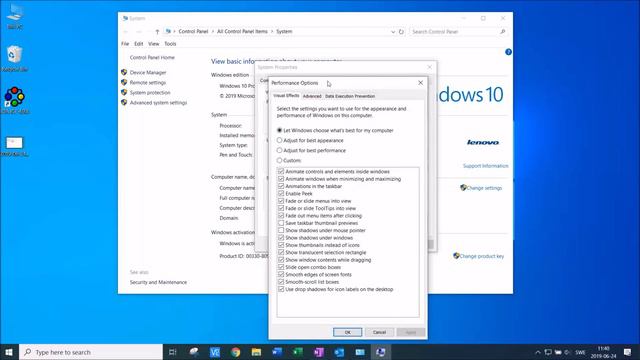Viewport: 640px width, 360px height.
Task: Open help icon in System window
Action: click(x=508, y=52)
